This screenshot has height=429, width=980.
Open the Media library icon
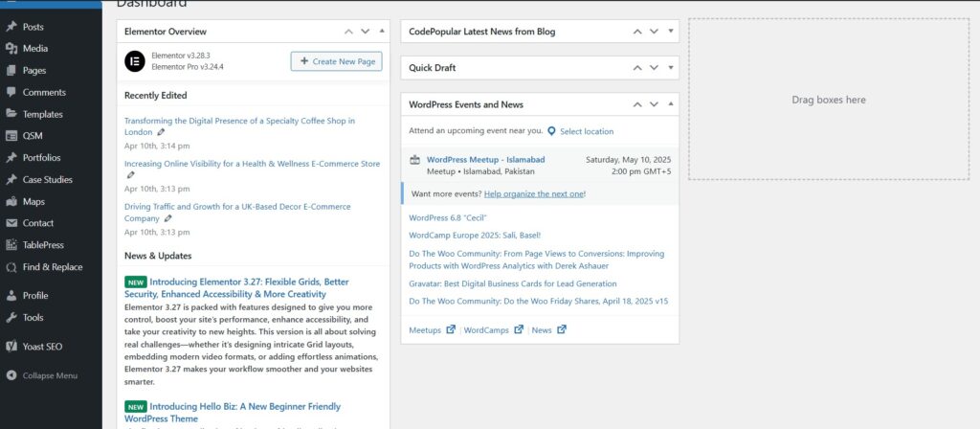(11, 49)
